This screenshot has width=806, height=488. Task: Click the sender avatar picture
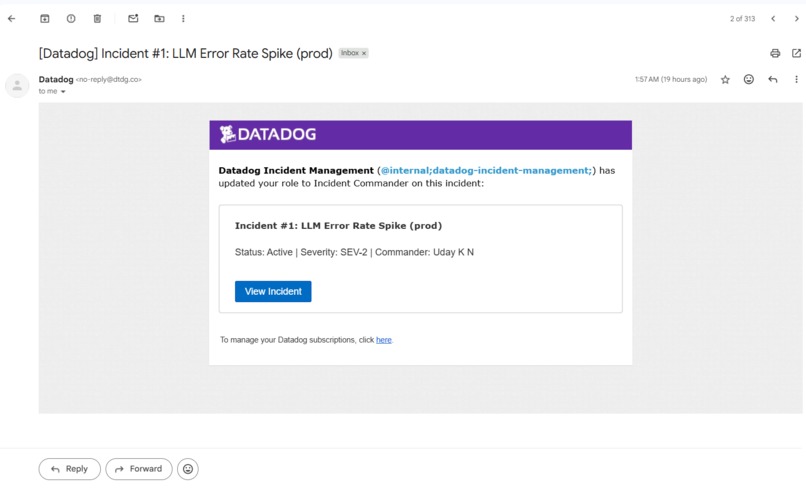point(17,85)
